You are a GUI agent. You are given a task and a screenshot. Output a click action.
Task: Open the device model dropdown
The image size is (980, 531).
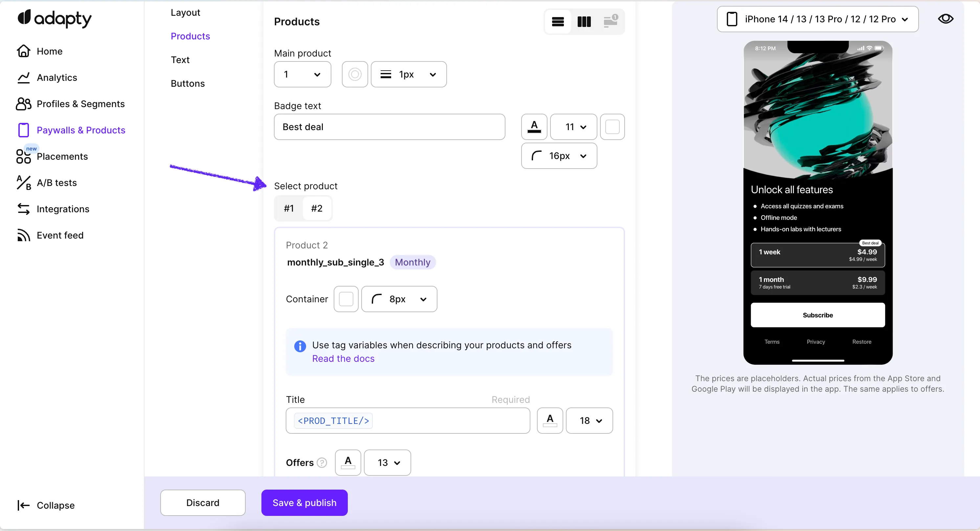pyautogui.click(x=817, y=19)
